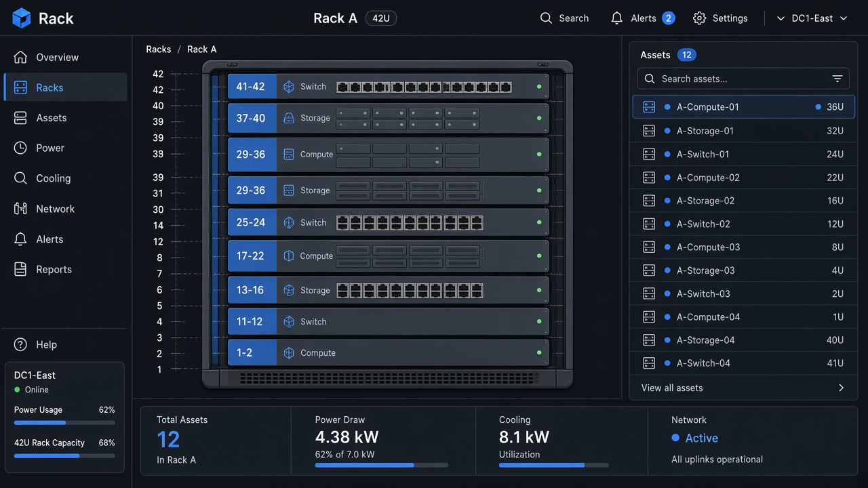Screen dimensions: 868x488
Task: Click the Switch icon on unit 11-12
Action: pos(289,322)
